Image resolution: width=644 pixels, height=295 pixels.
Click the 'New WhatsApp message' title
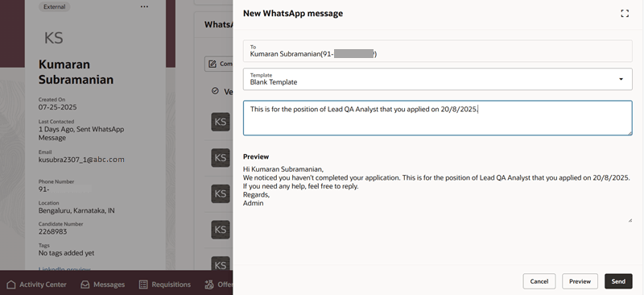coord(293,13)
